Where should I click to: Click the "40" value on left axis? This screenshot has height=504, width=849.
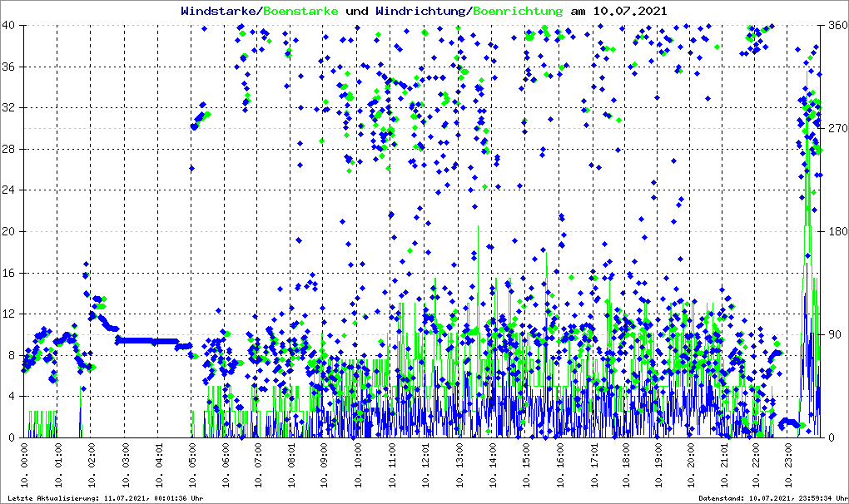tap(12, 26)
